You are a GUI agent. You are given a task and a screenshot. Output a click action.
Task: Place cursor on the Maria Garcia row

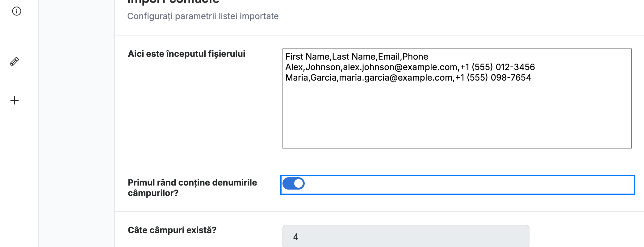click(x=408, y=77)
